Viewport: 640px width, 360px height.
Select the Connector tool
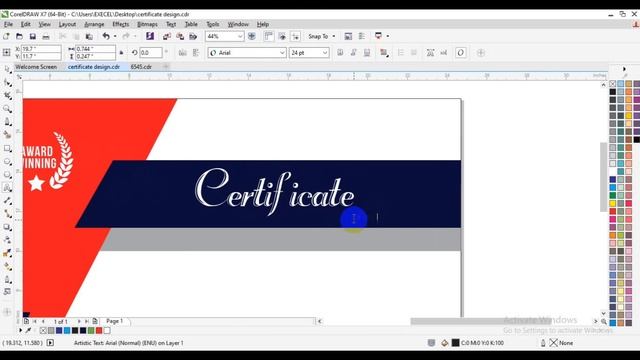point(7,214)
